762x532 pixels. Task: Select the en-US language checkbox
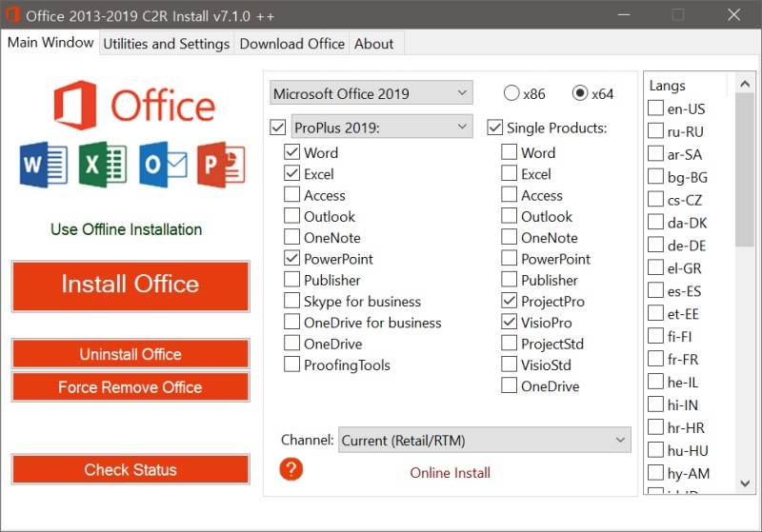[655, 108]
